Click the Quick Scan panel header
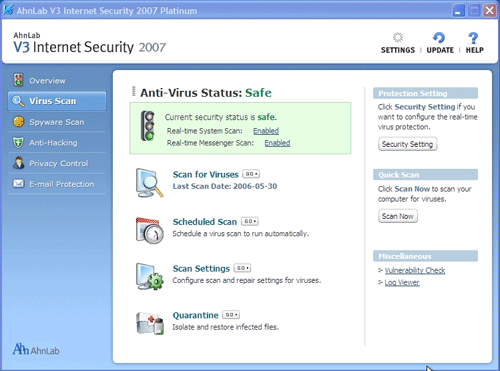Viewport: 500px width, 371px height. pyautogui.click(x=425, y=175)
